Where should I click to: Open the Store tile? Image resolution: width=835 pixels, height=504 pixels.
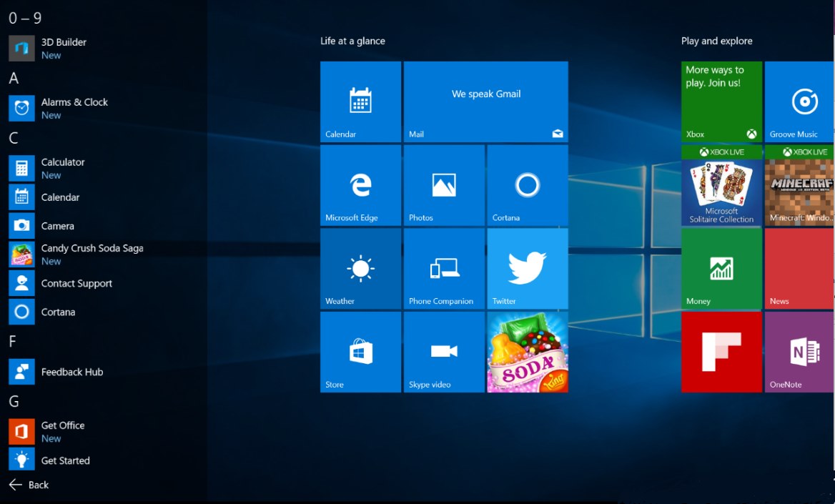pos(360,352)
